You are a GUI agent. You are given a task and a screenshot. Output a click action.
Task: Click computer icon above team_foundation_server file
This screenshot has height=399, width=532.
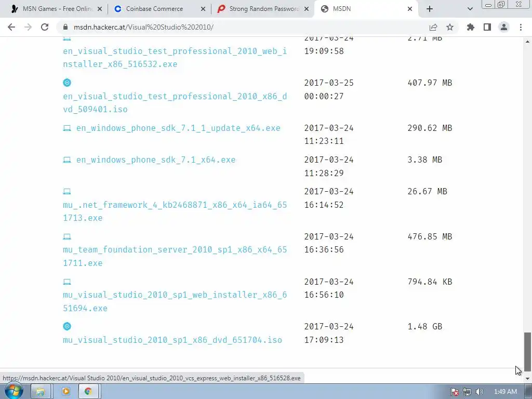(67, 236)
